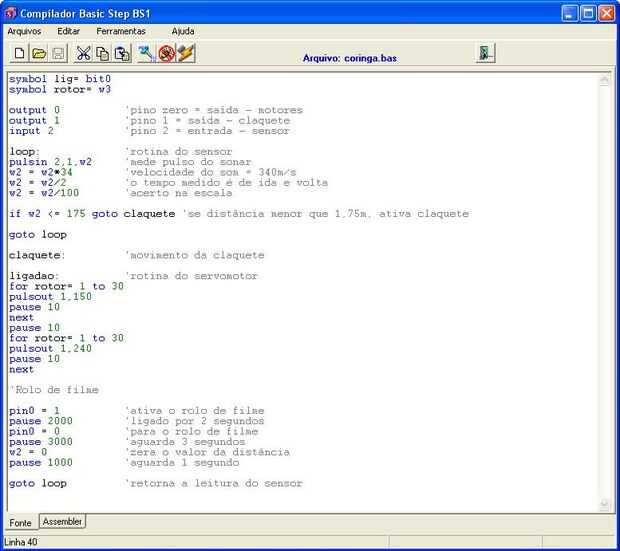Click the code line 'w2 = w2*34'

pyautogui.click(x=41, y=172)
